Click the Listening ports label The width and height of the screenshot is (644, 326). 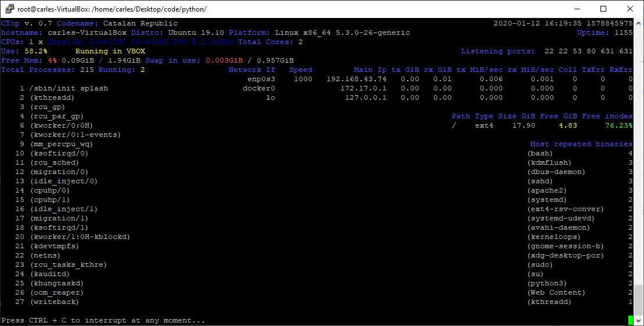(498, 51)
